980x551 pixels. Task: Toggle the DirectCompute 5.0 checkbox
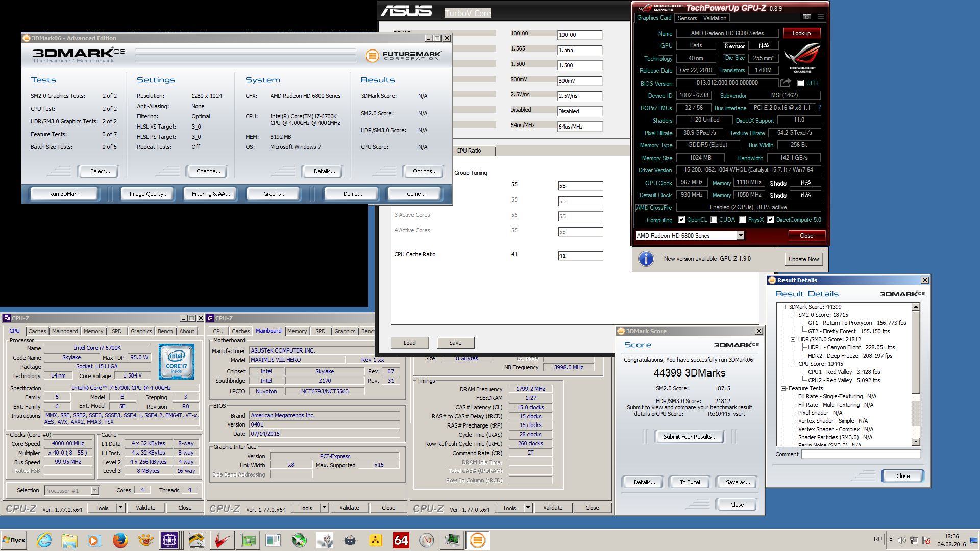770,220
